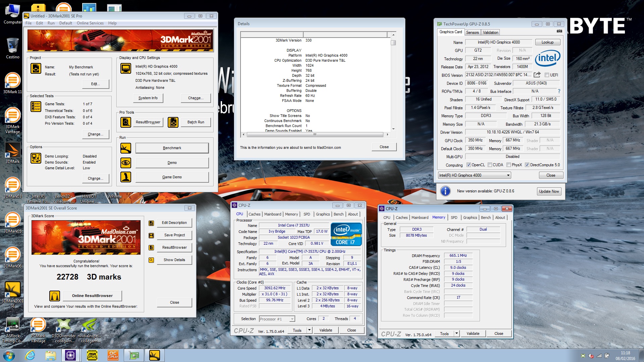Launch the 3DMark05 desktop shortcut
The height and width of the screenshot is (362, 644).
pyautogui.click(x=12, y=223)
